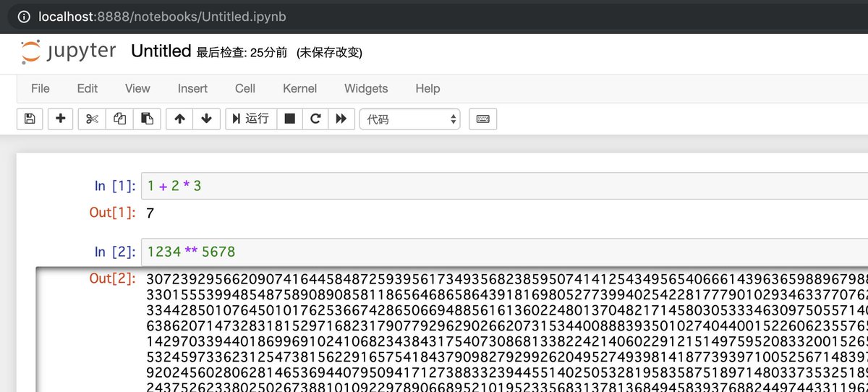Image resolution: width=868 pixels, height=392 pixels.
Task: Open the Insert menu
Action: point(192,88)
